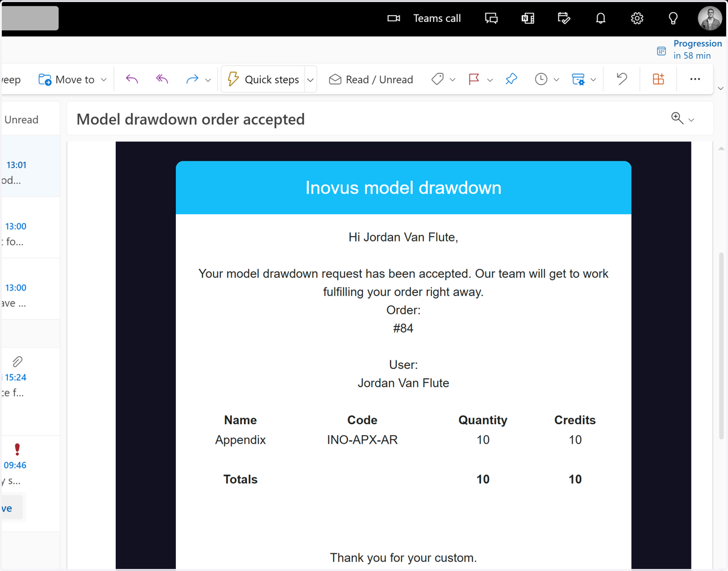Screen dimensions: 728x571
Task: Expand Move to dropdown arrow
Action: [104, 79]
